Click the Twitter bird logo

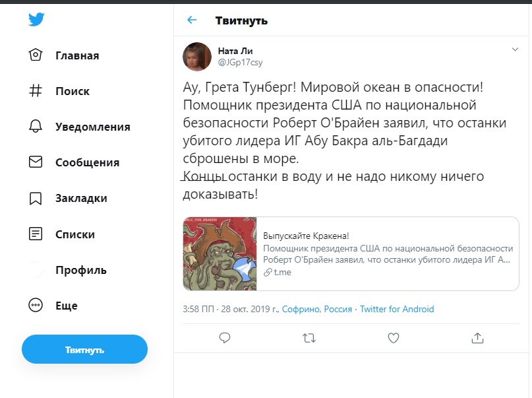(x=36, y=20)
